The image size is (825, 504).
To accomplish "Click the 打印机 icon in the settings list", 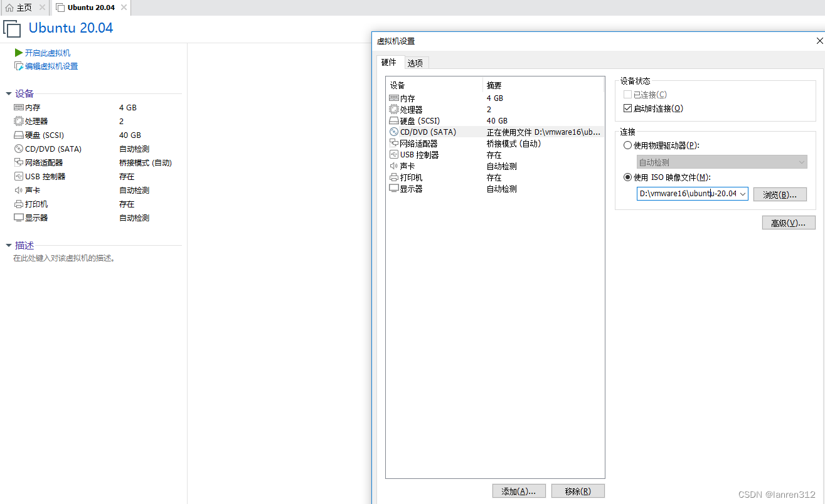I will (x=394, y=177).
